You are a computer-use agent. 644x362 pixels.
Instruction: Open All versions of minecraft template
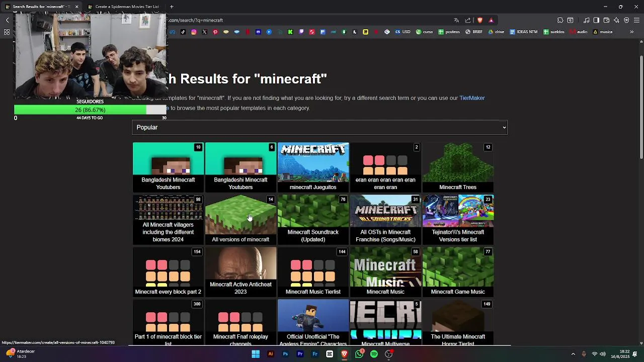240,219
